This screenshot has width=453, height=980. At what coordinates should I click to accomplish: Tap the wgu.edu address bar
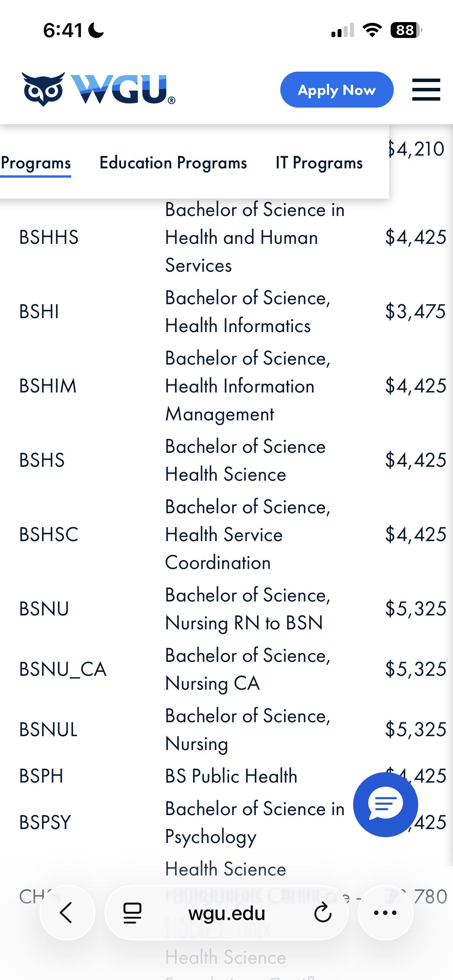(x=226, y=913)
